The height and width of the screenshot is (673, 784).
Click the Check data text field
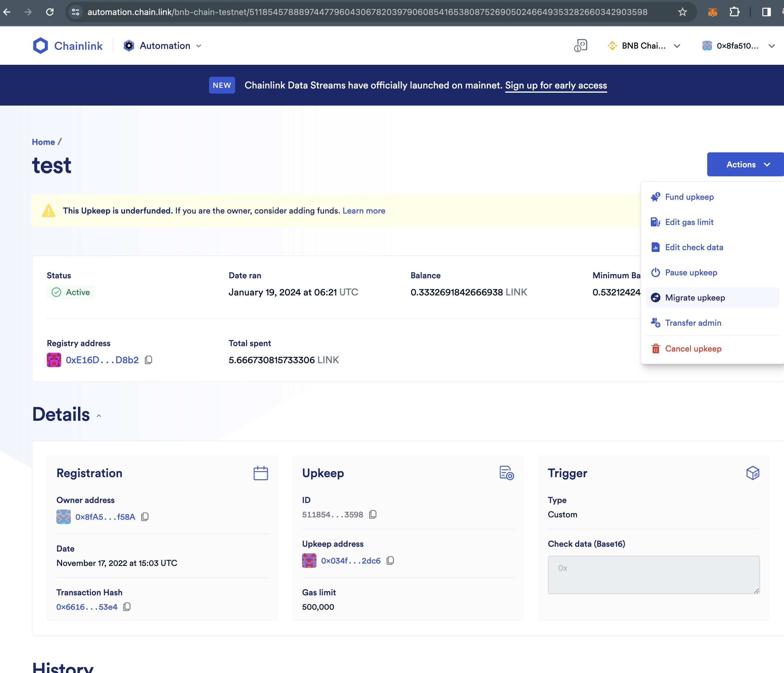tap(653, 574)
